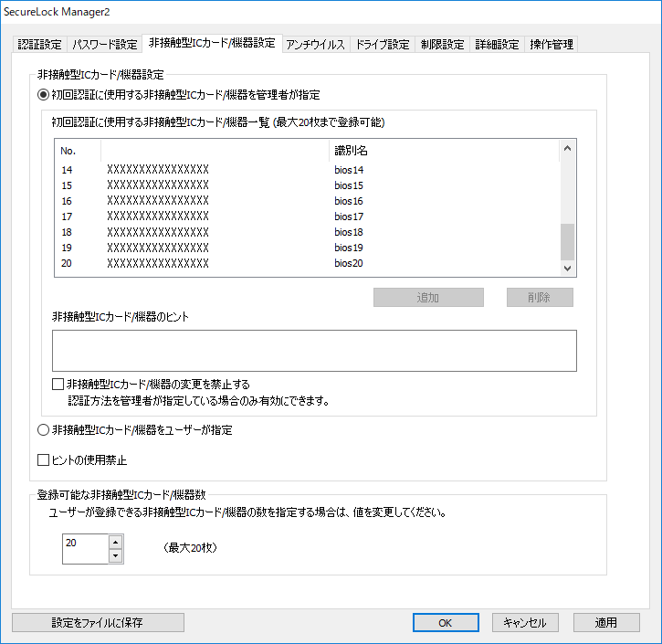Go to the アンチウイルス tab
This screenshot has height=644, width=662.
point(316,45)
